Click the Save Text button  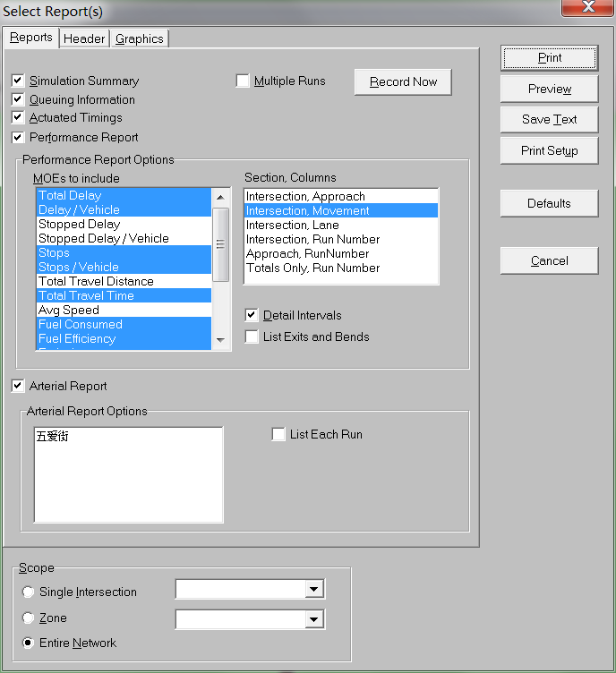(549, 119)
